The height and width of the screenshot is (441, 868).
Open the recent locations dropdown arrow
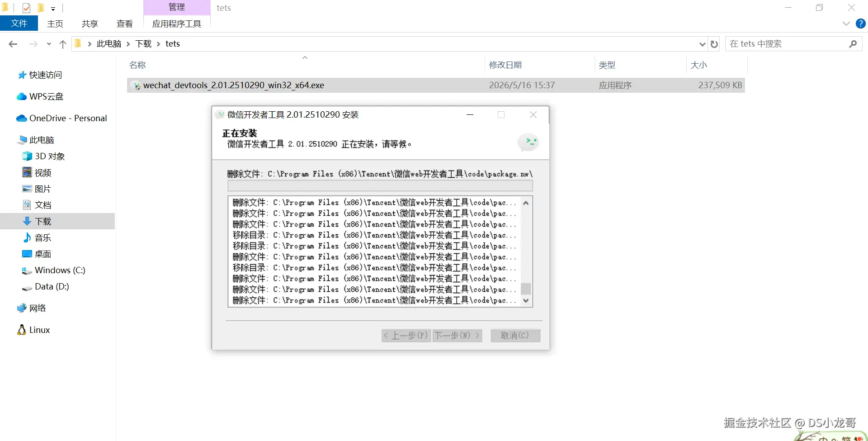tap(49, 44)
